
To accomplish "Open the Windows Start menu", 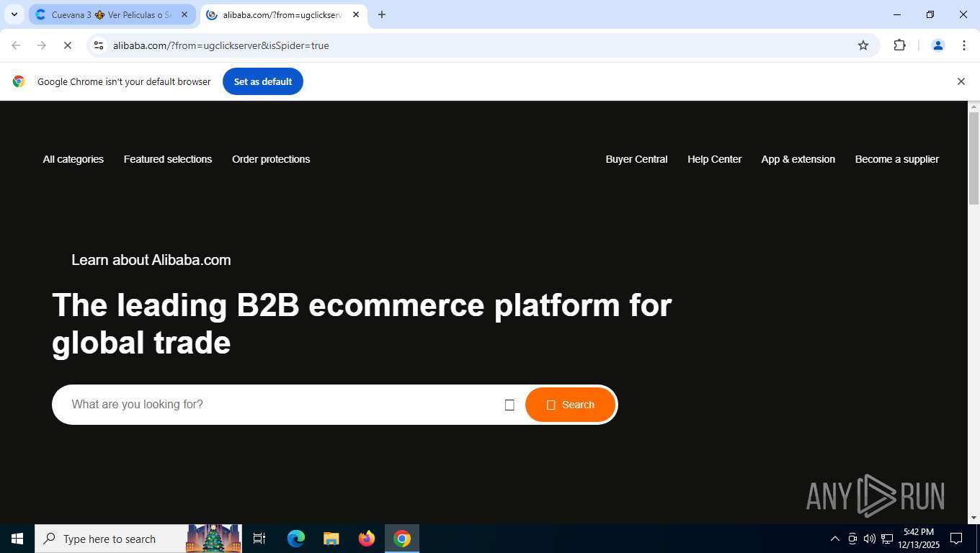I will coord(17,539).
